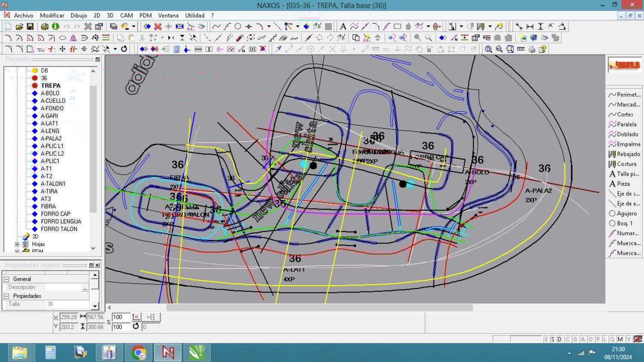Click the ruler icon in the third toolbar row
The image size is (644, 362).
pos(521,49)
